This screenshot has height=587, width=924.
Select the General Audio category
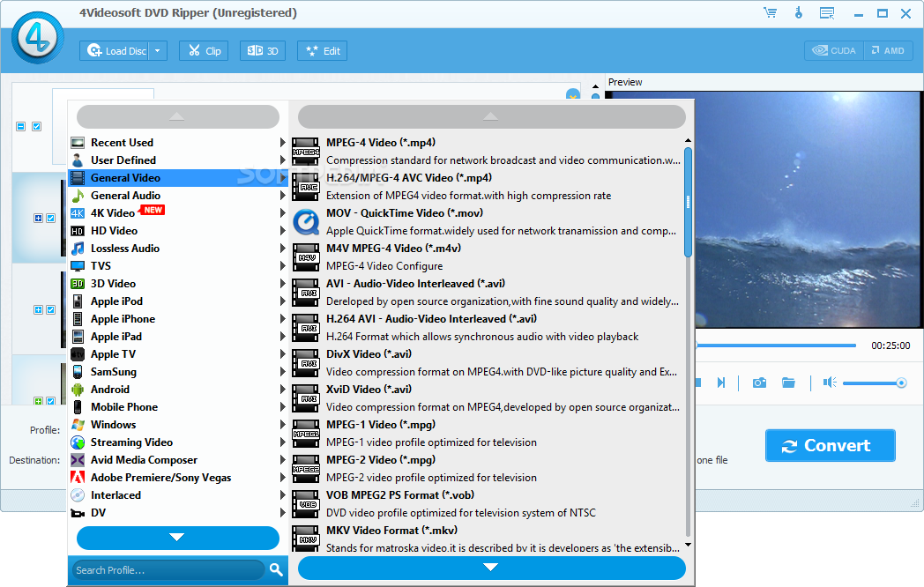(178, 196)
